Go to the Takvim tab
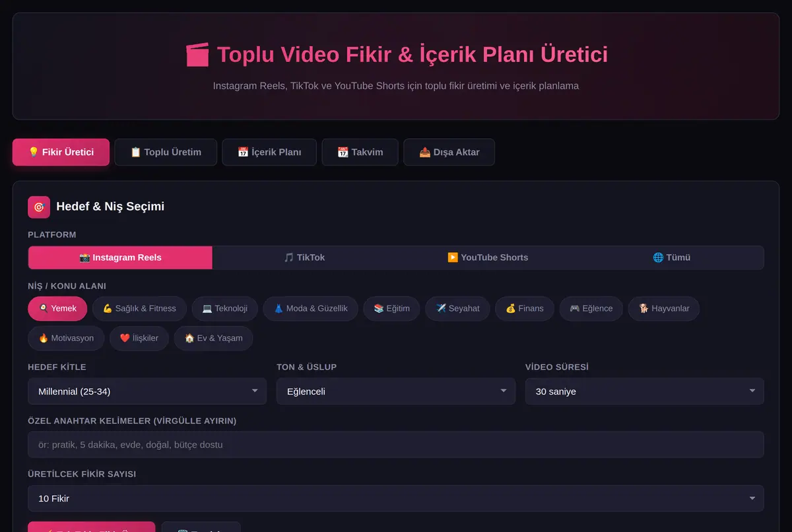Screen dimensions: 792x532 [x=360, y=152]
